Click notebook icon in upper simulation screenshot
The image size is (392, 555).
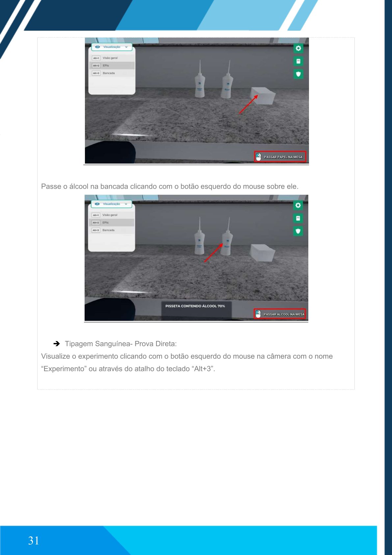(x=298, y=61)
